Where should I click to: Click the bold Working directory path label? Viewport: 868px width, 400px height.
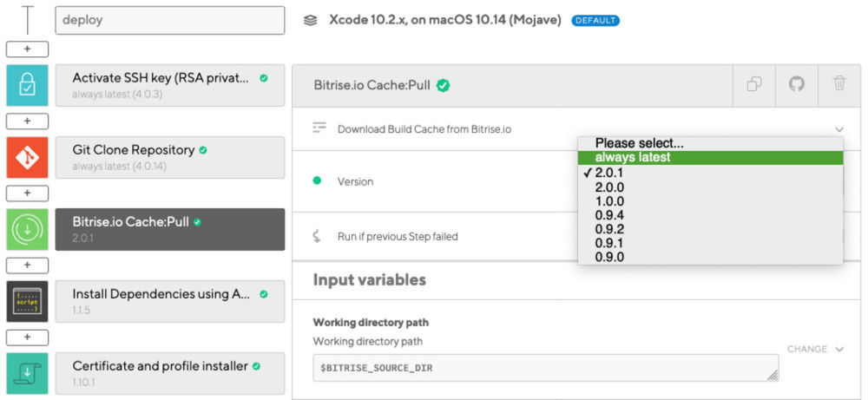[x=371, y=323]
